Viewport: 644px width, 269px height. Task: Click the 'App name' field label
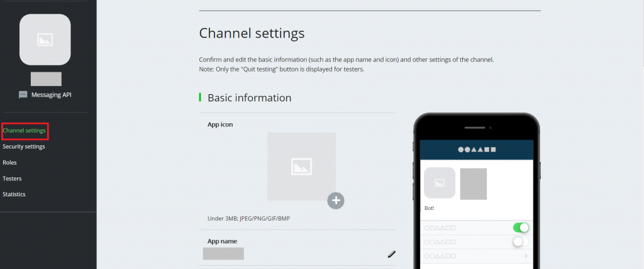click(x=222, y=241)
